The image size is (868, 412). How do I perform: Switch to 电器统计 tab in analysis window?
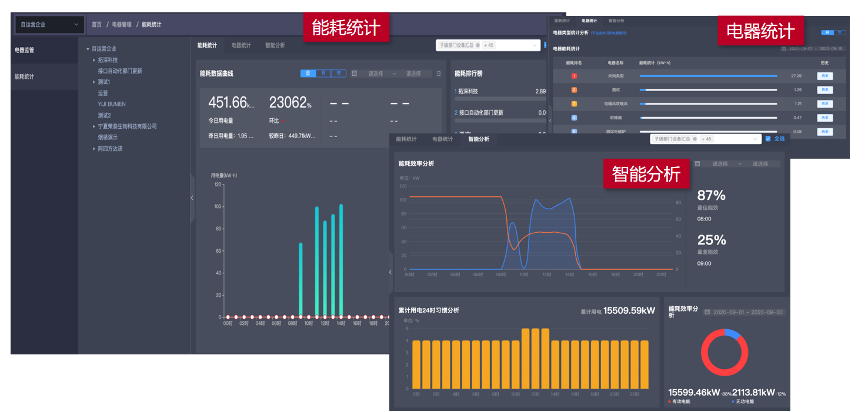(x=442, y=139)
